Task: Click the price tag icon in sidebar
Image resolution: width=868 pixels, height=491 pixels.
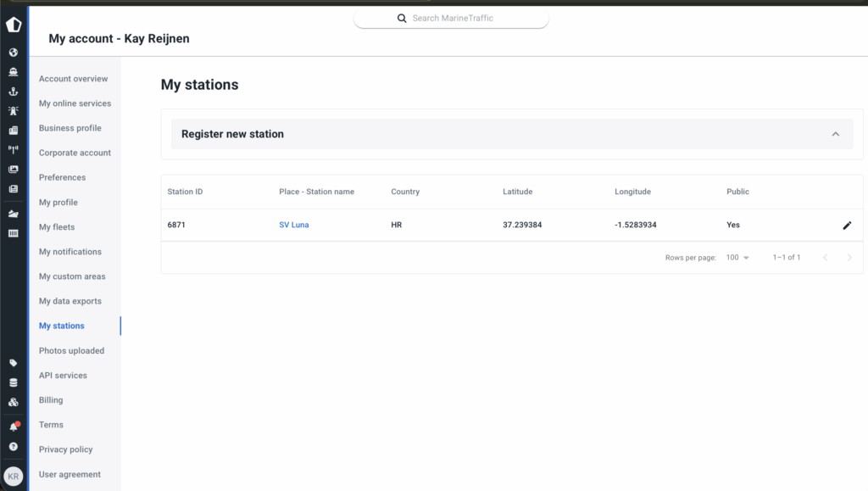Action: coord(13,363)
